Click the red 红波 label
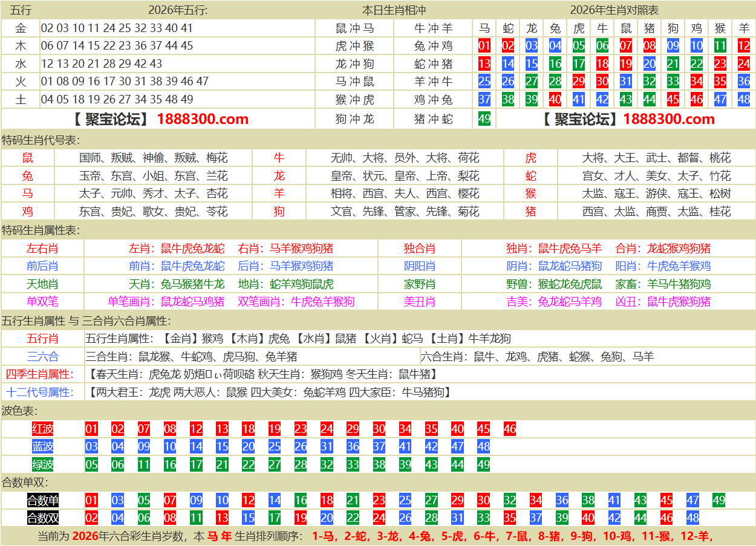The width and height of the screenshot is (756, 546). point(43,429)
